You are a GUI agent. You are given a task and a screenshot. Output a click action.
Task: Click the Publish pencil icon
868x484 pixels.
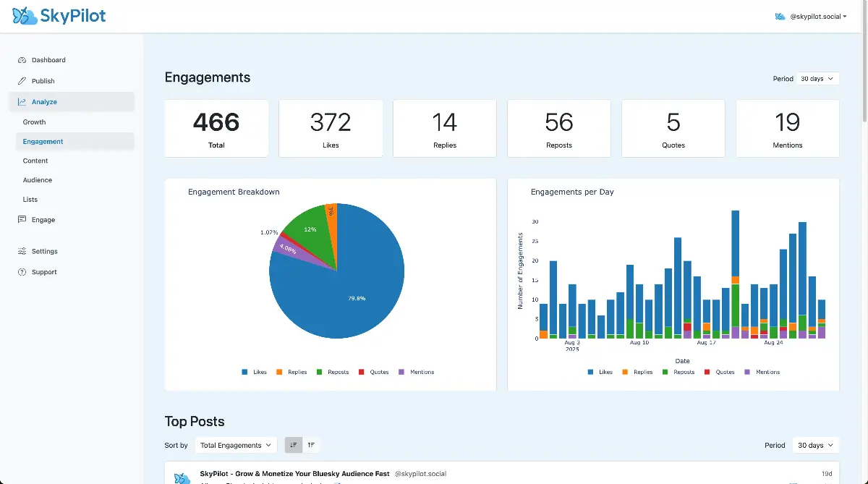(23, 80)
